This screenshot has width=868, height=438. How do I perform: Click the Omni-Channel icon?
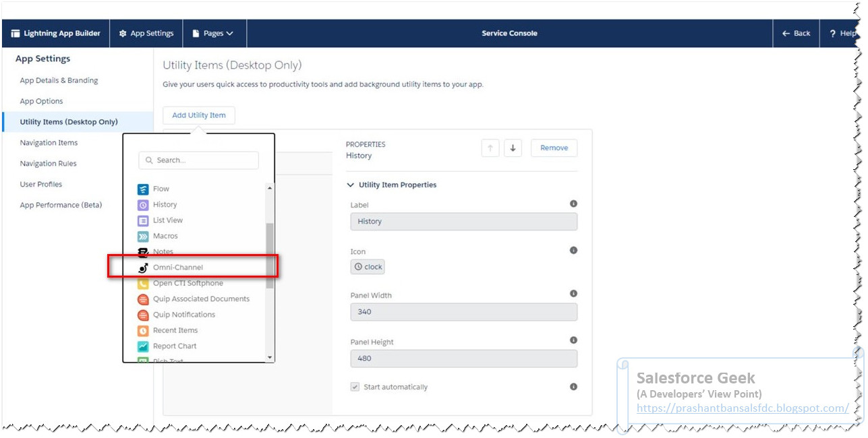(x=143, y=268)
